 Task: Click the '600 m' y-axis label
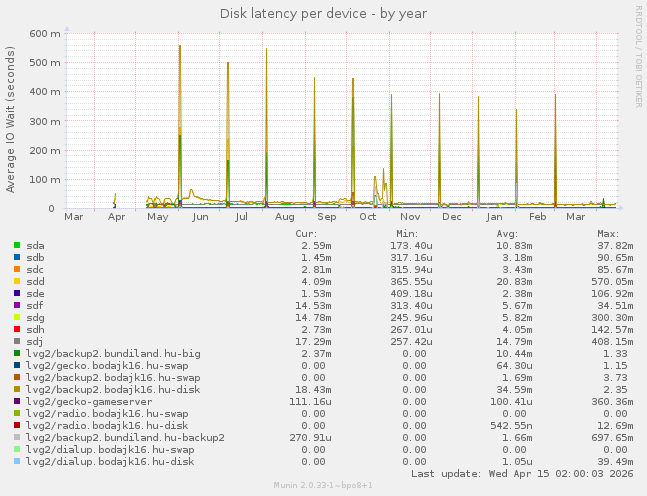[x=45, y=33]
